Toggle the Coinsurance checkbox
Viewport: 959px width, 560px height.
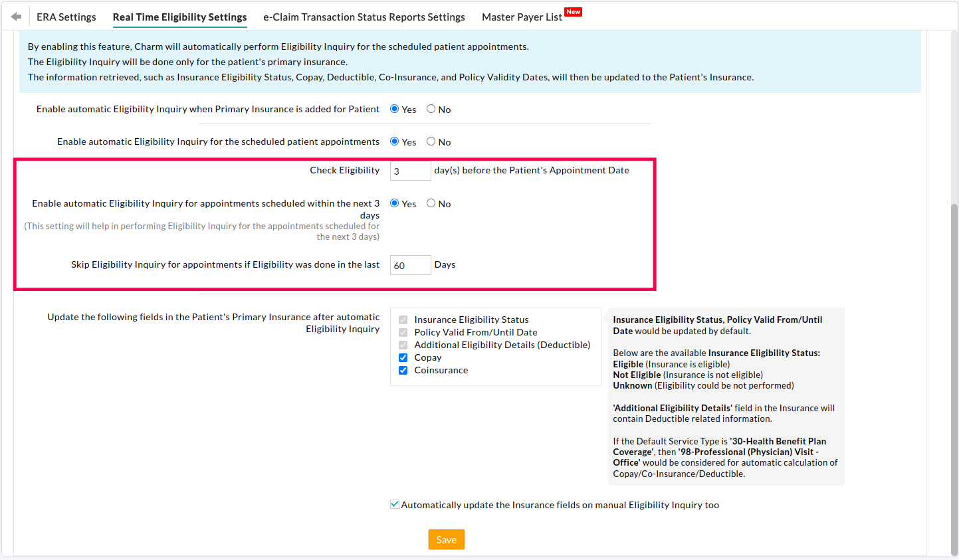click(403, 370)
